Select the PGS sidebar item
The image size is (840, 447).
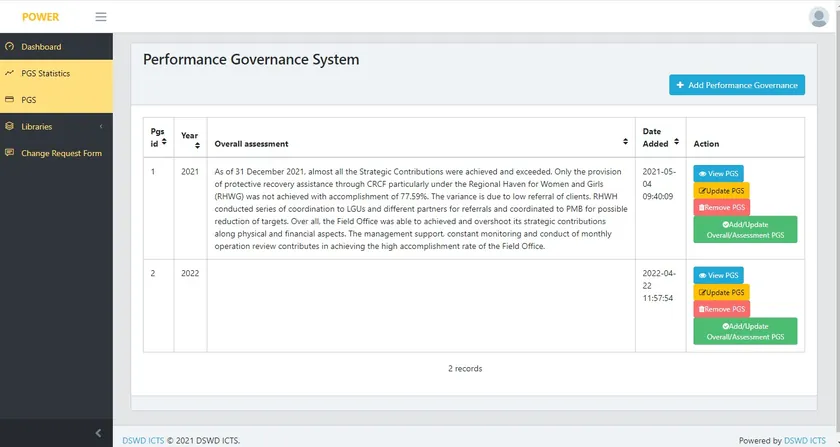(56, 100)
